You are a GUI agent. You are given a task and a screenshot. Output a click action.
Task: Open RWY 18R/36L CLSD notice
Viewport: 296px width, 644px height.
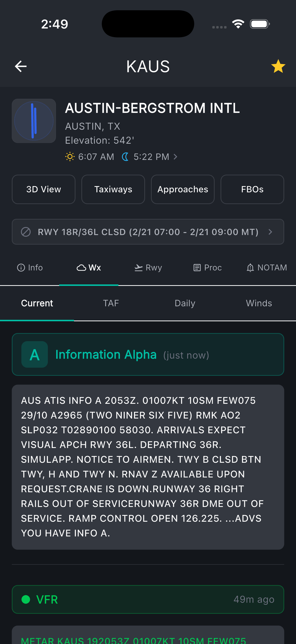pos(148,232)
